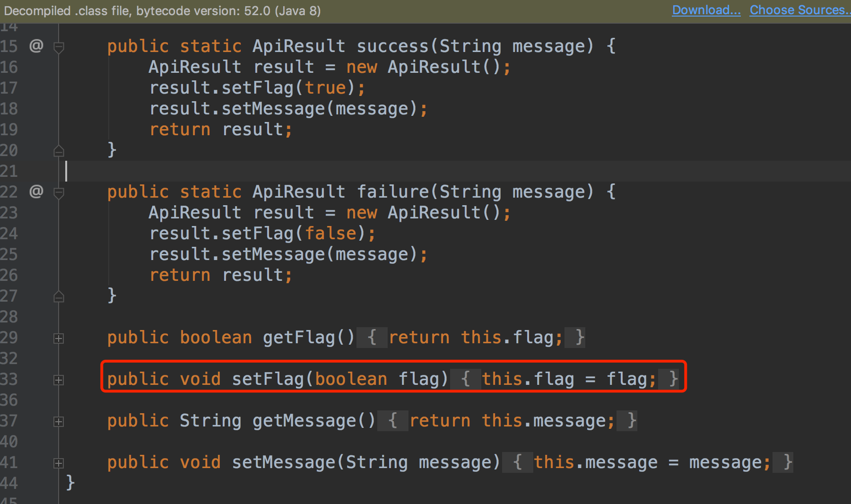Click the decompiled class file banner text
The width and height of the screenshot is (851, 504).
pyautogui.click(x=162, y=11)
